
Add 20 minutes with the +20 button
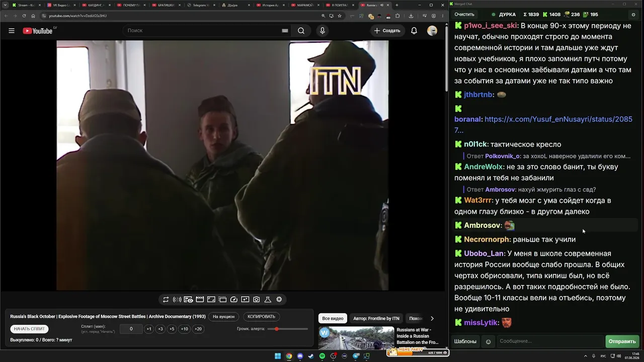(x=198, y=329)
